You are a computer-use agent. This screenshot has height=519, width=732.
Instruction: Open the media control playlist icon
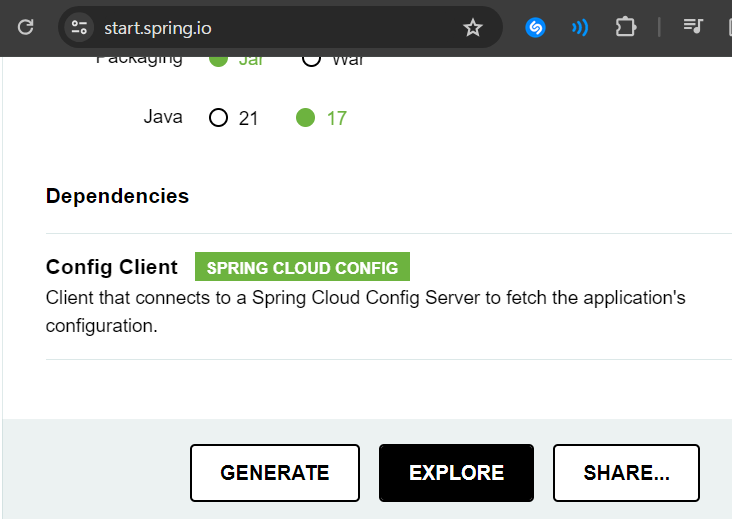coord(693,26)
